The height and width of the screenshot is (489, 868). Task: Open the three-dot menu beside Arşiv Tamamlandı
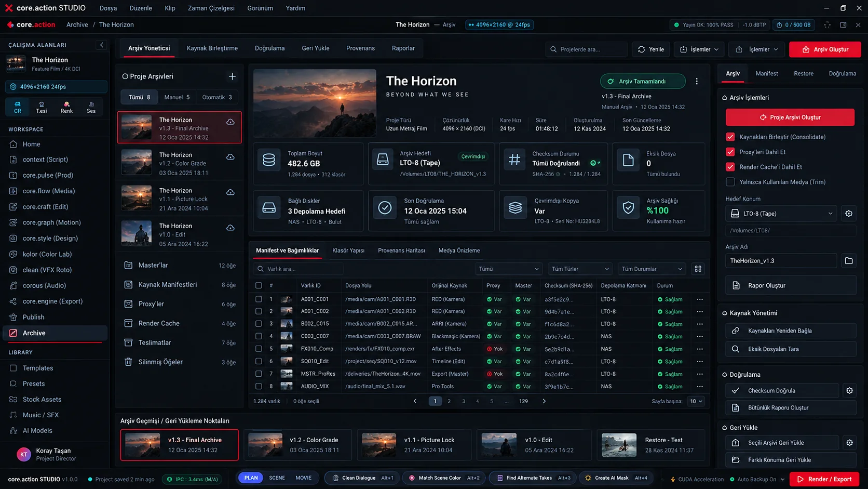tap(697, 82)
